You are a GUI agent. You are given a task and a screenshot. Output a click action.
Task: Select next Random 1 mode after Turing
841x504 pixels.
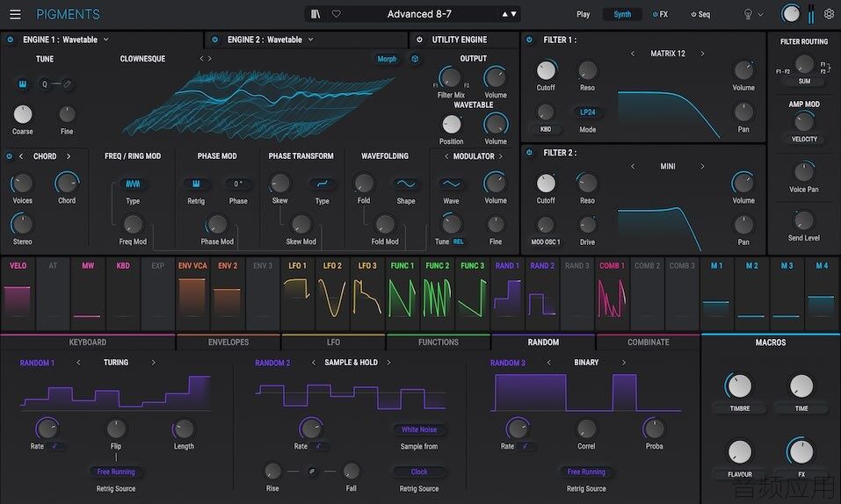tap(154, 363)
